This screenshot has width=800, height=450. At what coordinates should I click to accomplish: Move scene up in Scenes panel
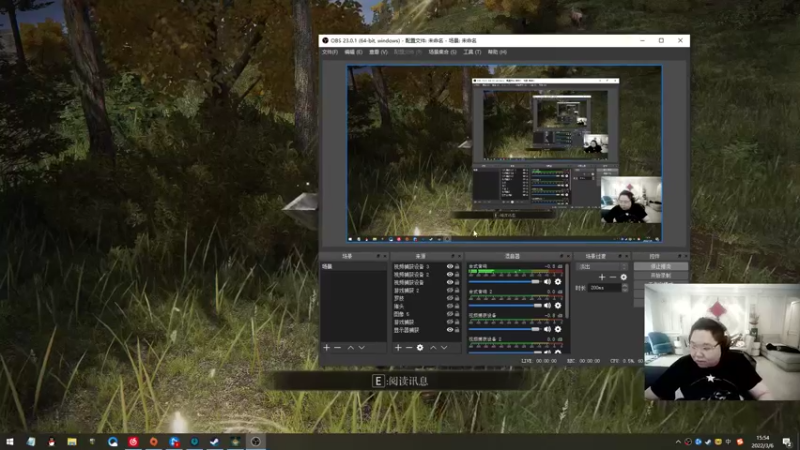[351, 347]
